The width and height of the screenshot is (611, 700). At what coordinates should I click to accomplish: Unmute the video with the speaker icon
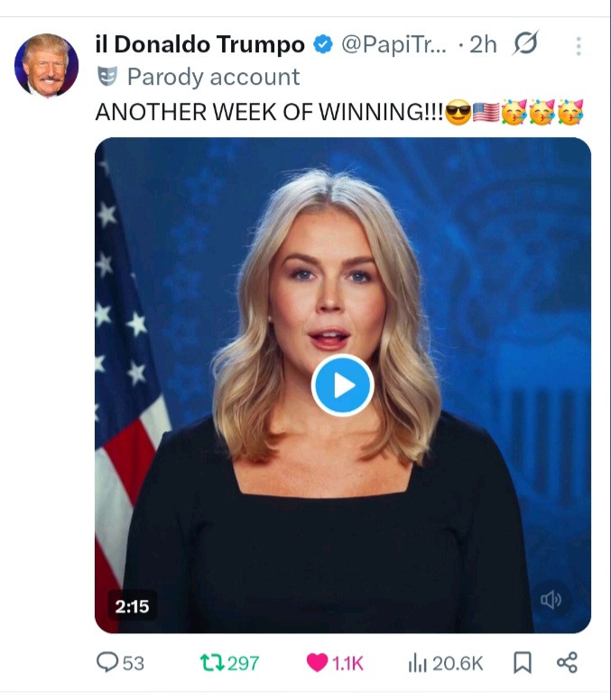[551, 599]
